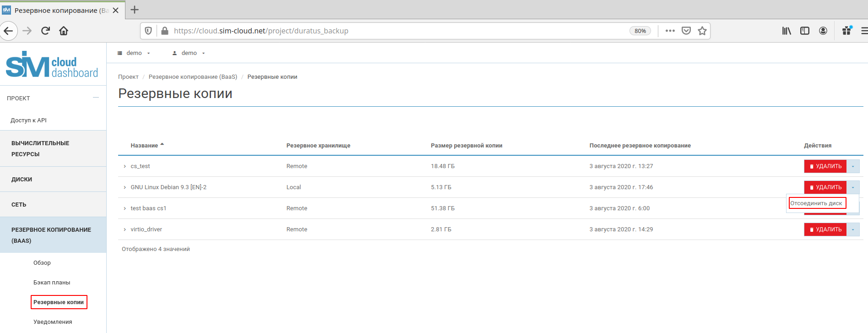The width and height of the screenshot is (868, 333).
Task: Bookmark this page with star icon
Action: (x=702, y=31)
